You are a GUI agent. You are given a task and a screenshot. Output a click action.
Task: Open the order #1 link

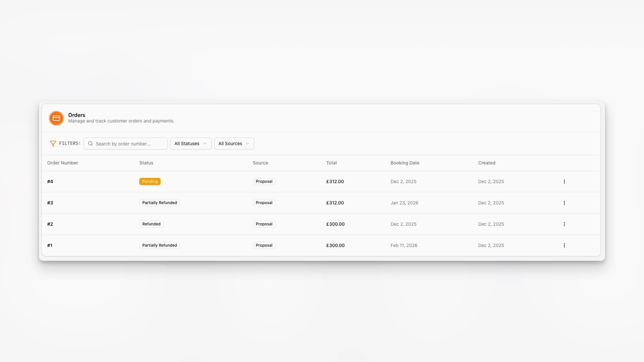point(50,245)
